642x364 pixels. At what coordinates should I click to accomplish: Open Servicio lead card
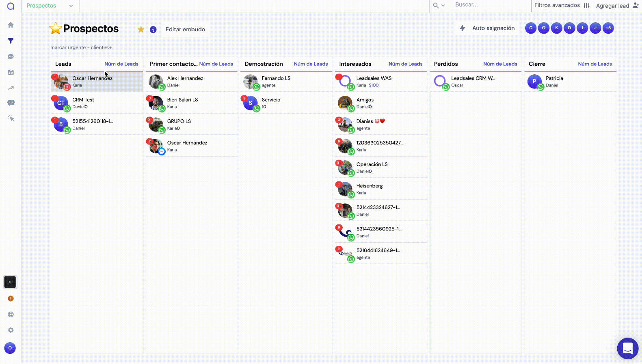[x=286, y=103]
